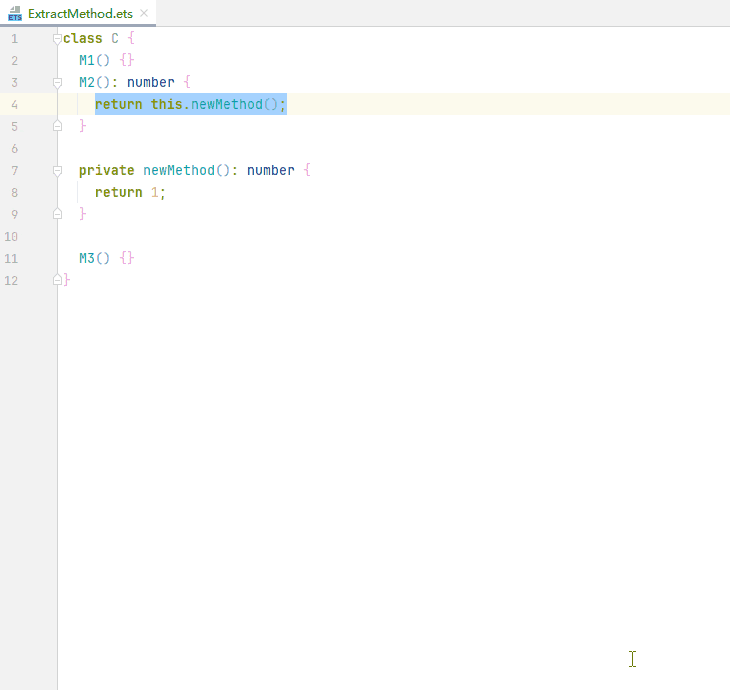The height and width of the screenshot is (690, 730).
Task: Click the 'private' keyword on line 7
Action: [106, 170]
